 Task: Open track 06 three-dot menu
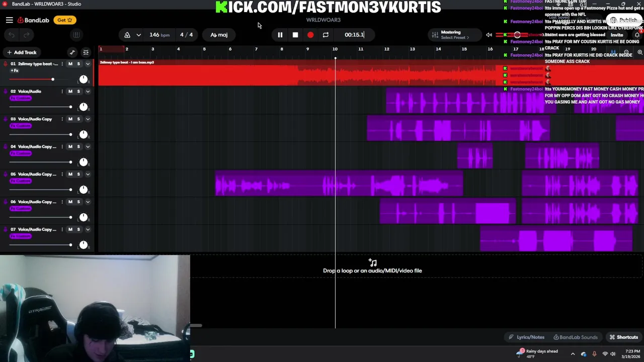[62, 202]
